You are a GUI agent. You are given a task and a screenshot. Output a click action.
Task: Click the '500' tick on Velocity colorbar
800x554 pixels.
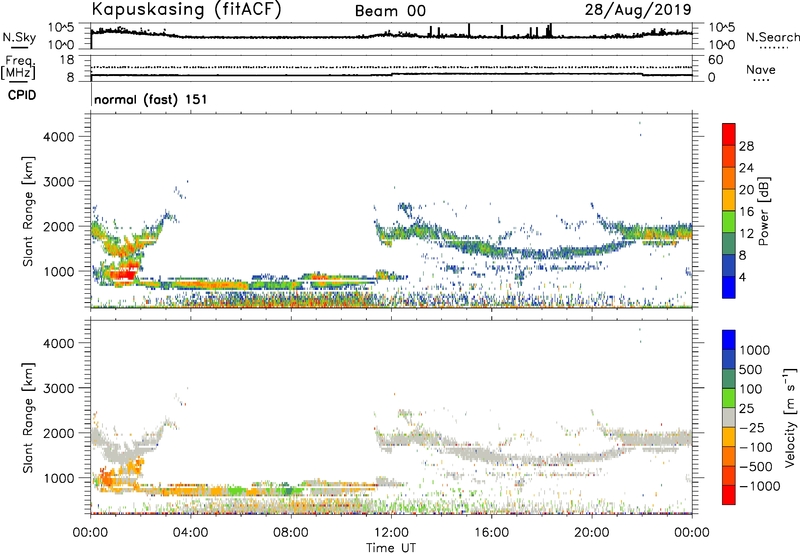(750, 370)
